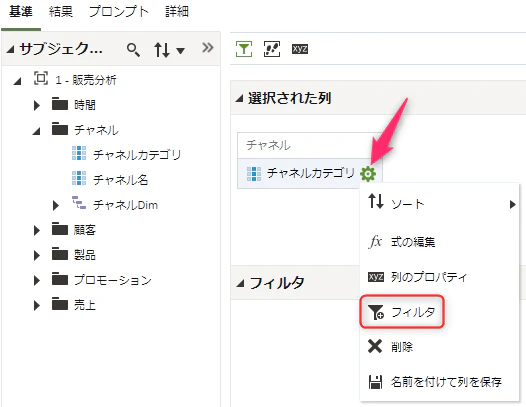Choose 列のプロパティ menu entry
This screenshot has height=407, width=526.
click(439, 277)
